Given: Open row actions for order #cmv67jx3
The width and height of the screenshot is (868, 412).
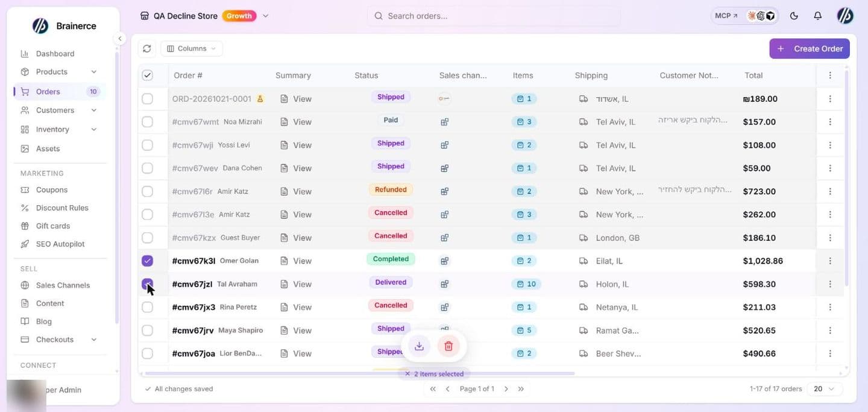Looking at the screenshot, I should click(830, 307).
